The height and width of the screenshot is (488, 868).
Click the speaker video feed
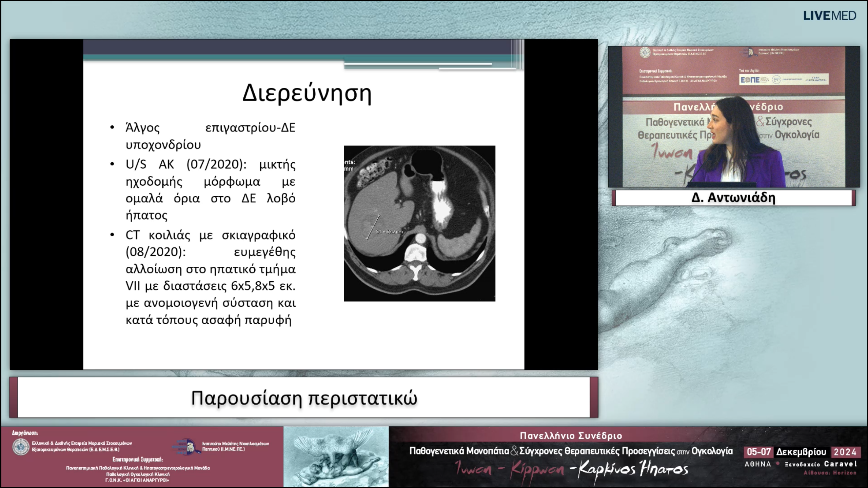(734, 117)
